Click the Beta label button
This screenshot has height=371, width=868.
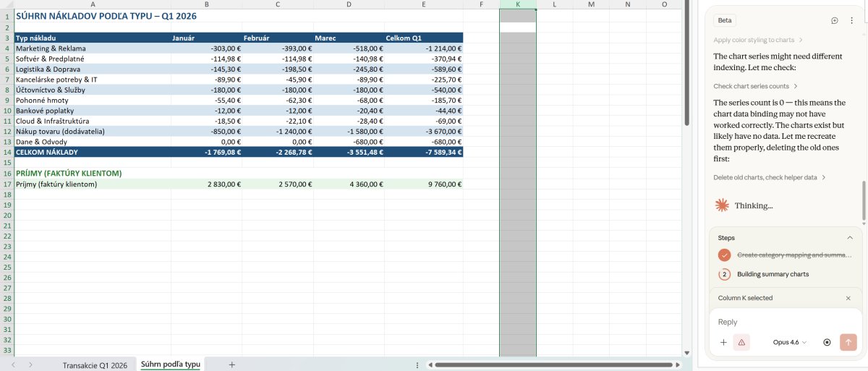[725, 20]
